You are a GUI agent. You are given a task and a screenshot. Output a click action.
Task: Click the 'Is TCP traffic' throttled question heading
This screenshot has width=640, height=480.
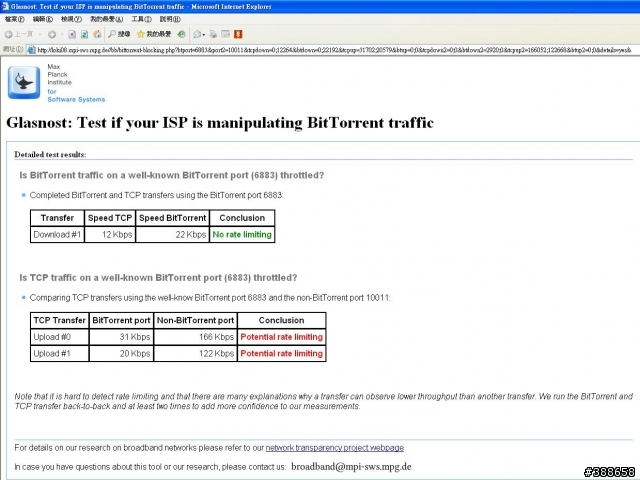pos(158,278)
